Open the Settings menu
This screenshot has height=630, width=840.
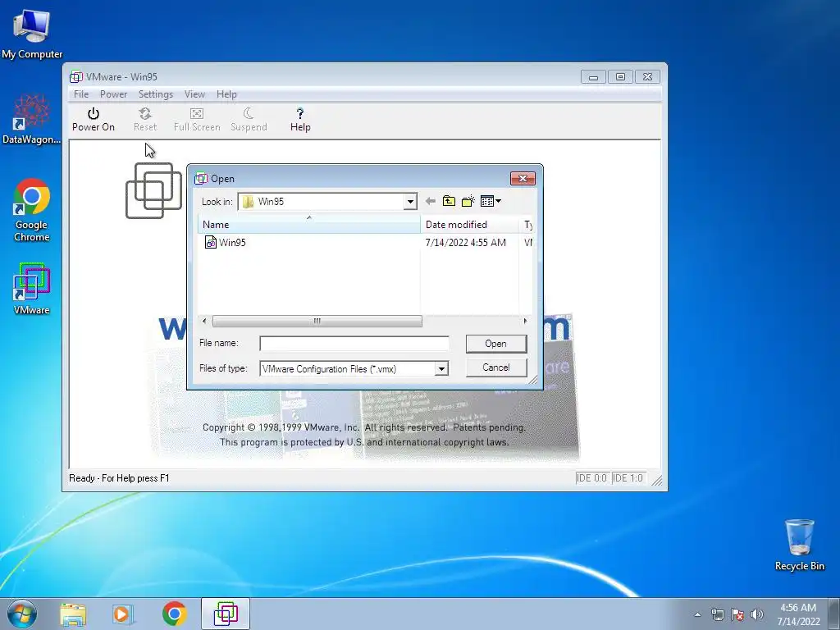point(155,94)
